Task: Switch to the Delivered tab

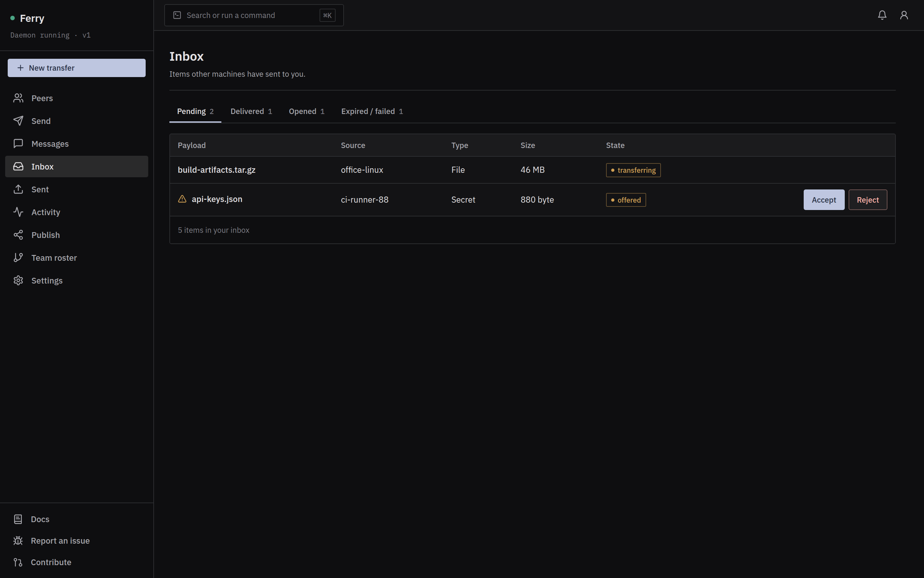Action: coord(251,111)
